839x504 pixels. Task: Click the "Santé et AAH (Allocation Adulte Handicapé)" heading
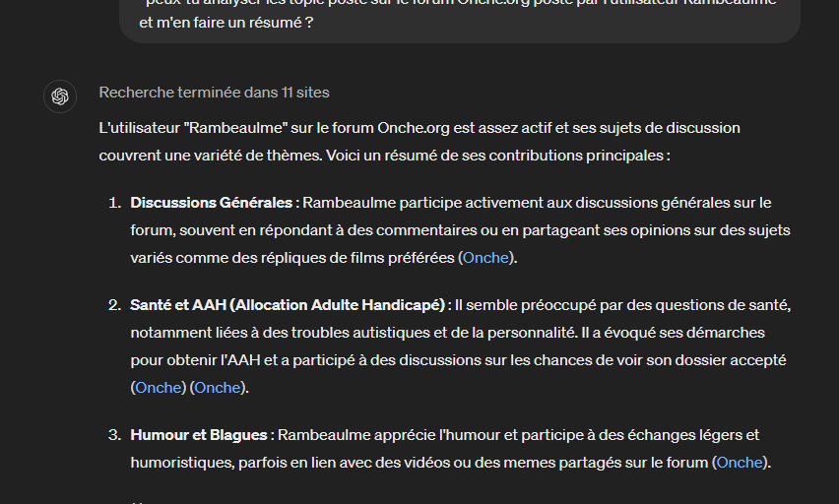pos(289,305)
